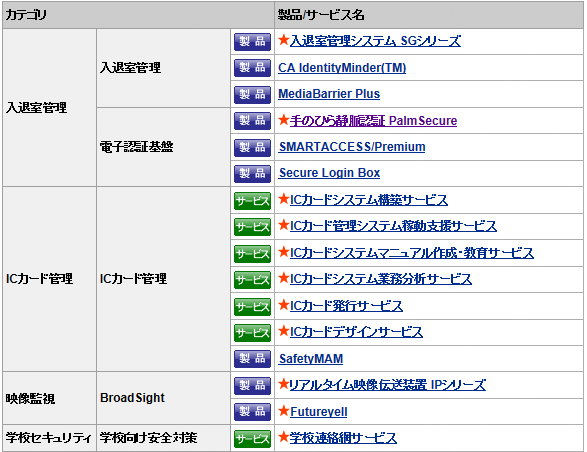Click the green サービス badge beside ICカード発行サービス
This screenshot has height=452, width=587.
252,307
